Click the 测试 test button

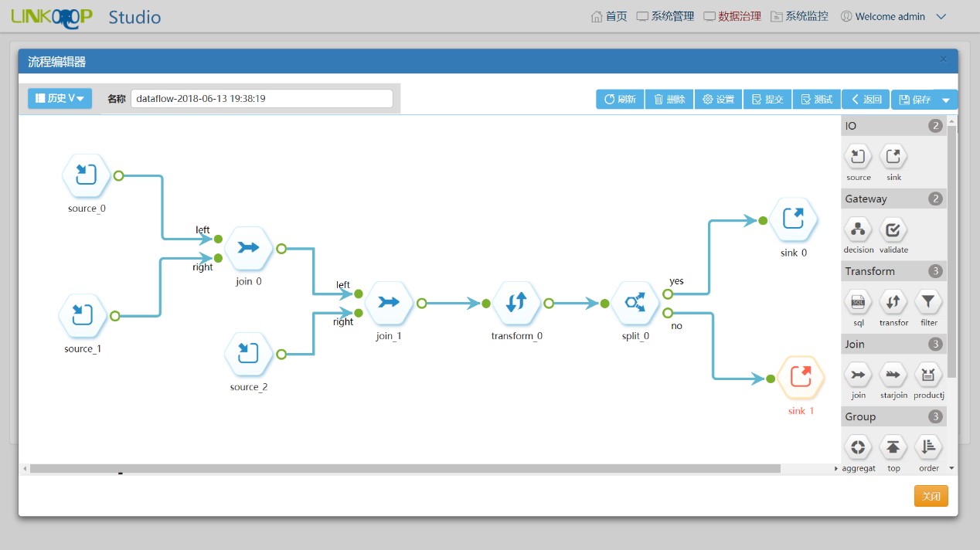pos(817,100)
